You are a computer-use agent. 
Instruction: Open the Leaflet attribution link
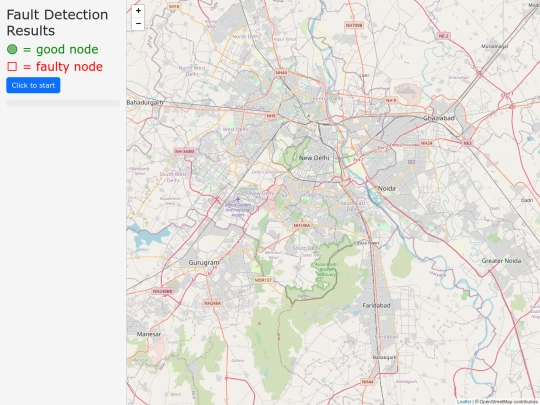[464, 402]
